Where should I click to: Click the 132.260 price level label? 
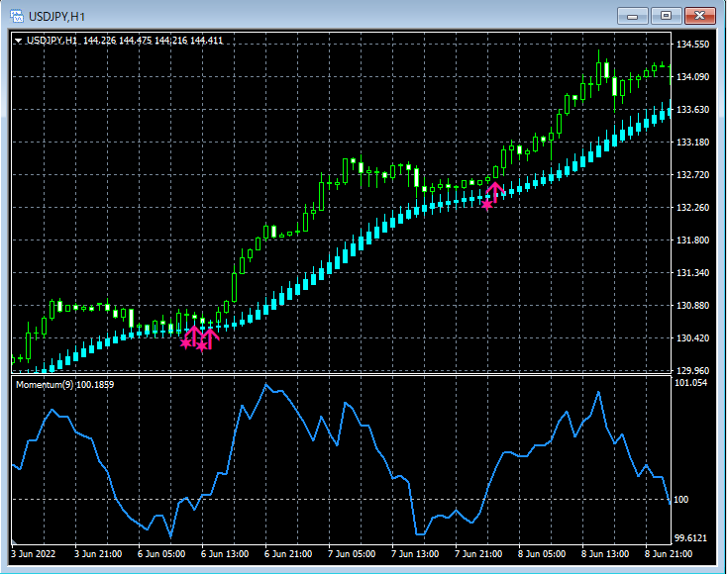coord(692,208)
